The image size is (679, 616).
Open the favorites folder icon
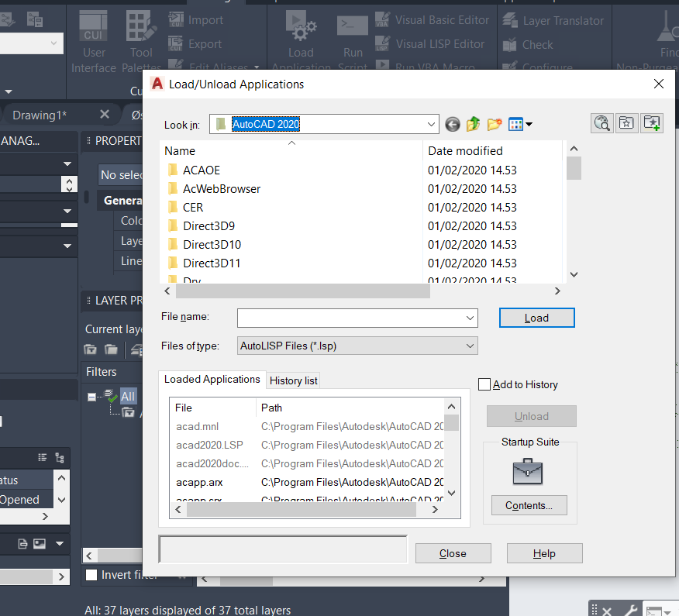point(626,123)
